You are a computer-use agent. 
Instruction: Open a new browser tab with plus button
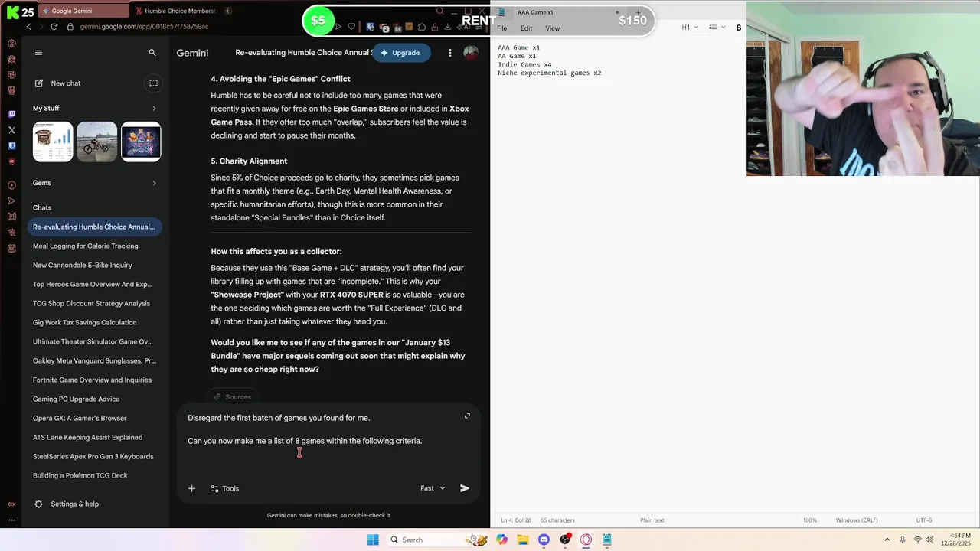(228, 11)
